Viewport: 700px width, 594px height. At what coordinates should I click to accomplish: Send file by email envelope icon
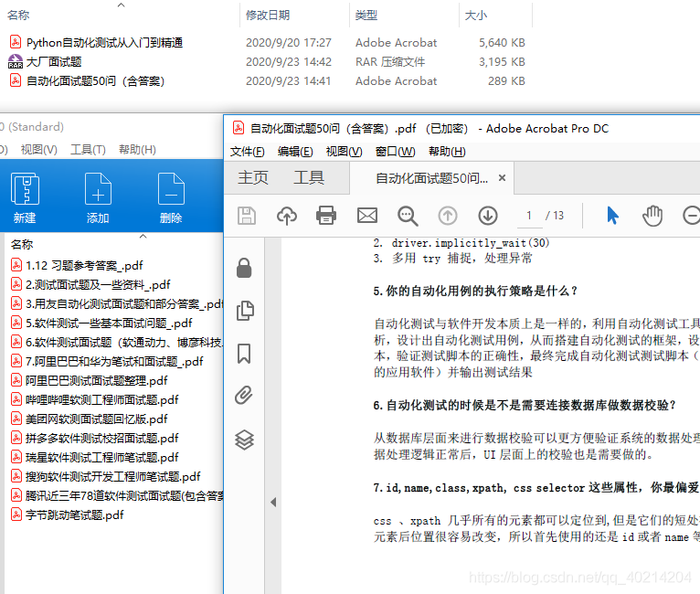pyautogui.click(x=367, y=216)
